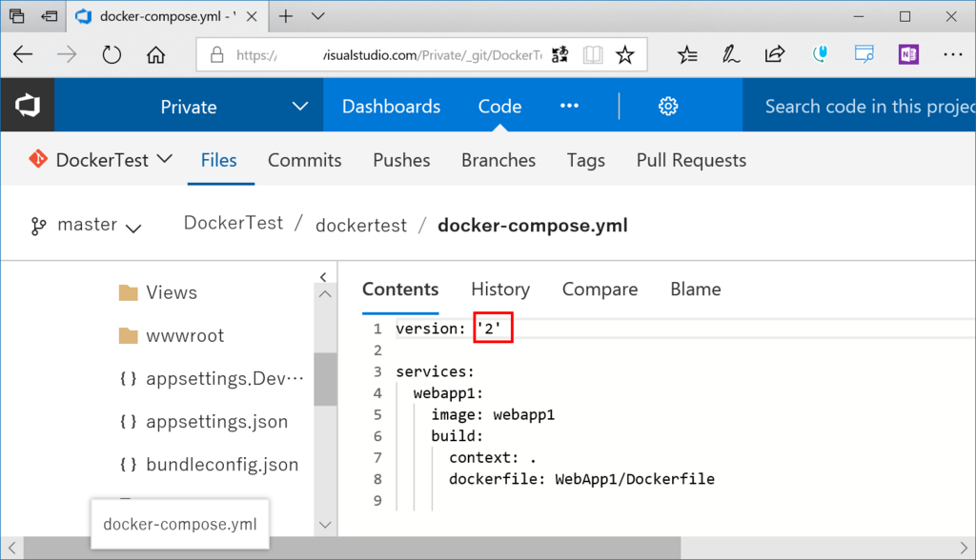The height and width of the screenshot is (560, 976).
Task: Go back using the browser back arrow
Action: (23, 54)
